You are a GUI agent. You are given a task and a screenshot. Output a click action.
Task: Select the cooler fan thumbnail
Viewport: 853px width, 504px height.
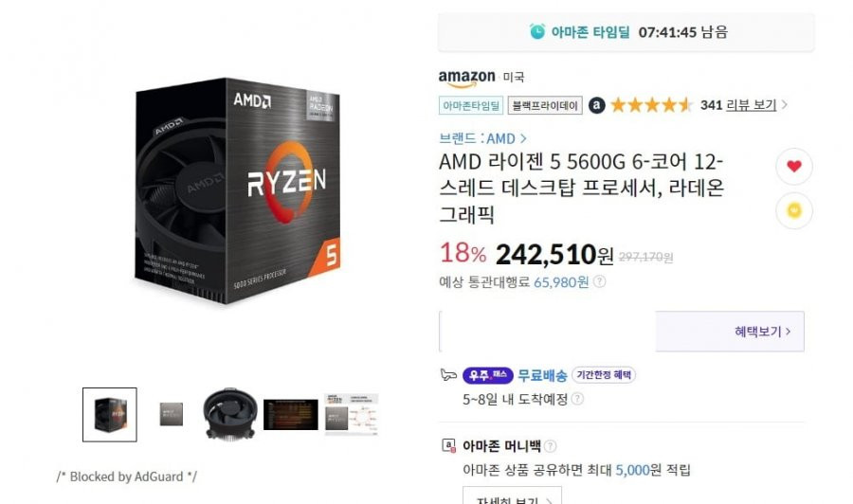(x=229, y=414)
